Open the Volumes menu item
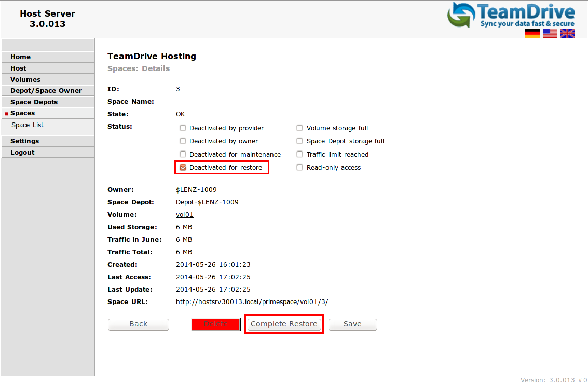The image size is (588, 384). [x=48, y=79]
